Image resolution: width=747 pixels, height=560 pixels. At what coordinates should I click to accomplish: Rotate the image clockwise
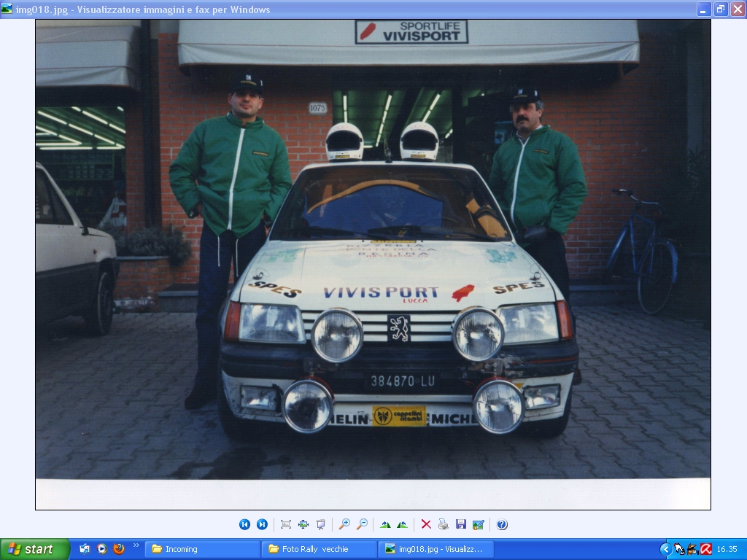(385, 524)
